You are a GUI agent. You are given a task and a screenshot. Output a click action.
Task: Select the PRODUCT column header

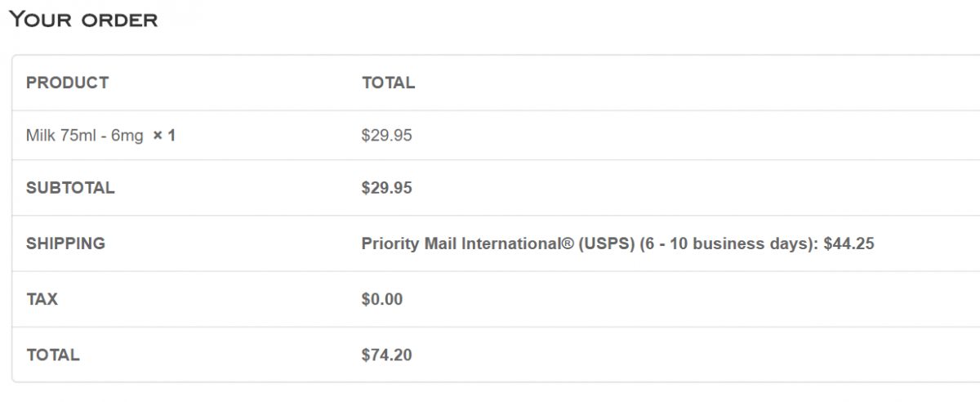click(67, 83)
